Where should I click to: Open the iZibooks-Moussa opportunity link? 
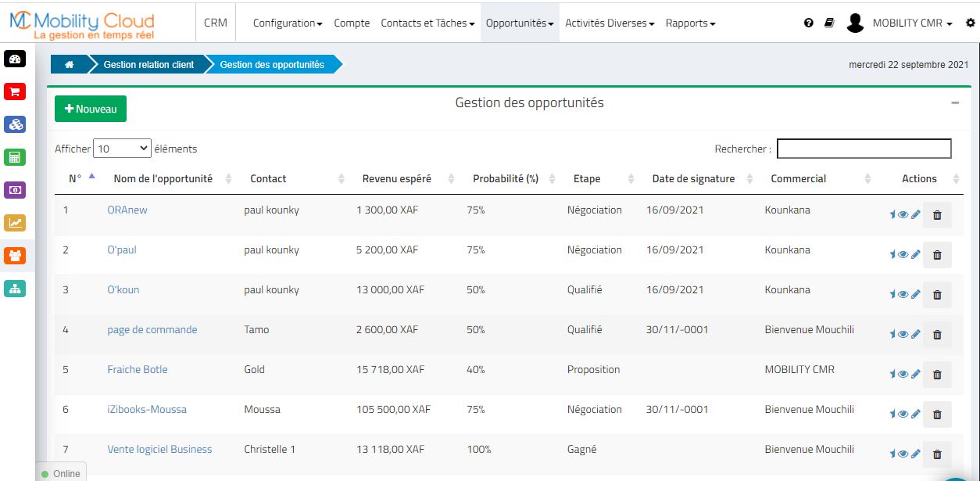[x=147, y=409]
